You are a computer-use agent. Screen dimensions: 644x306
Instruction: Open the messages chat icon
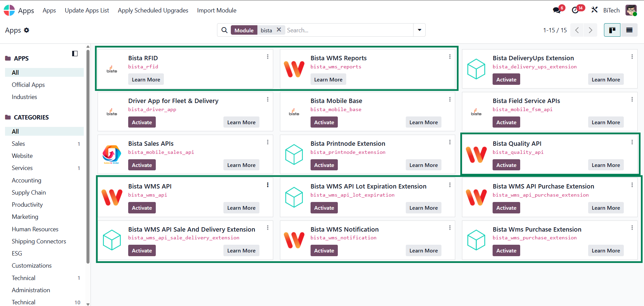click(x=557, y=10)
